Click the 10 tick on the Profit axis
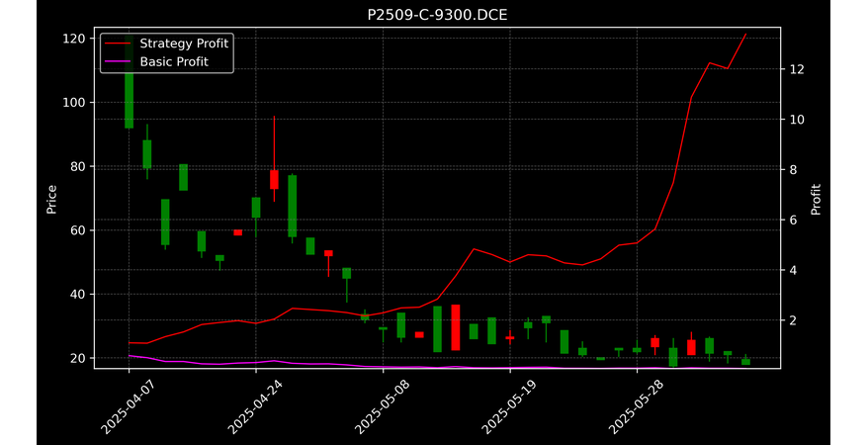 tap(797, 120)
